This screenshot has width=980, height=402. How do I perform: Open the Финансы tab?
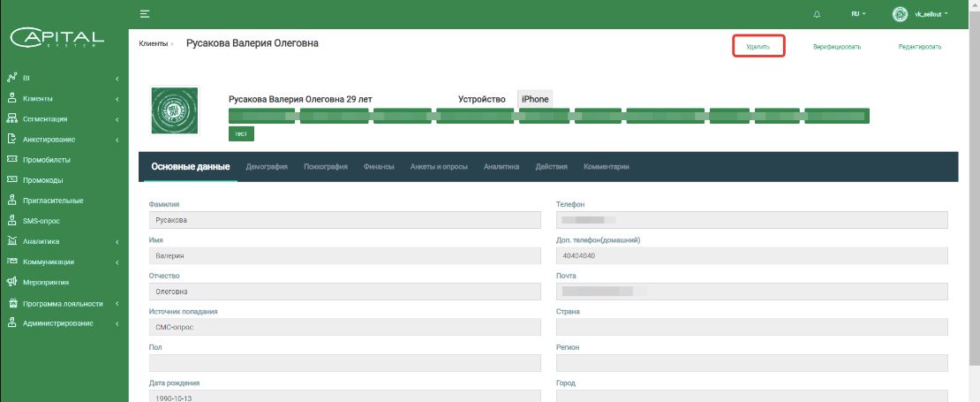[379, 166]
